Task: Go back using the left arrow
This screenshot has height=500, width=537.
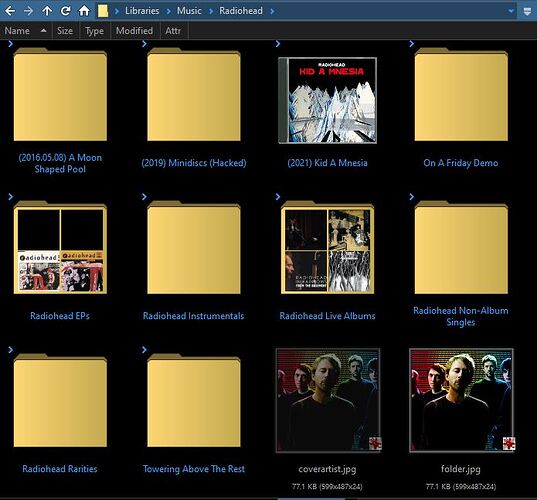Action: (10, 11)
